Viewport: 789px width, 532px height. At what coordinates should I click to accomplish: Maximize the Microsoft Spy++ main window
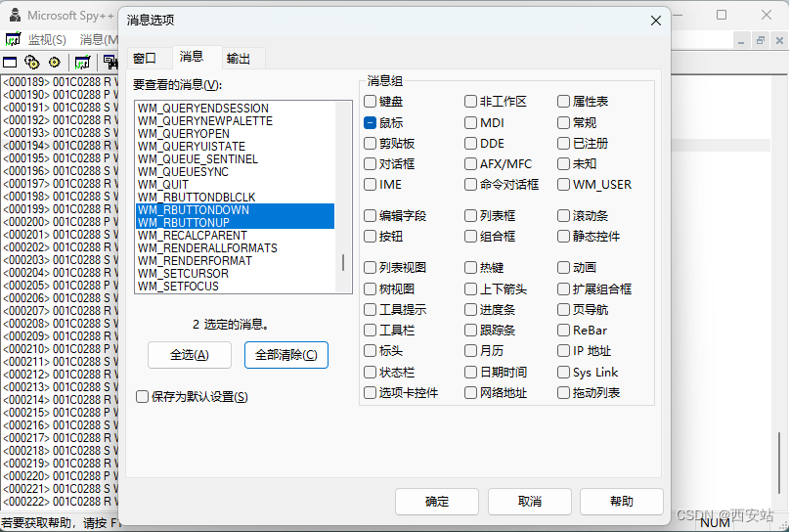[x=722, y=15]
